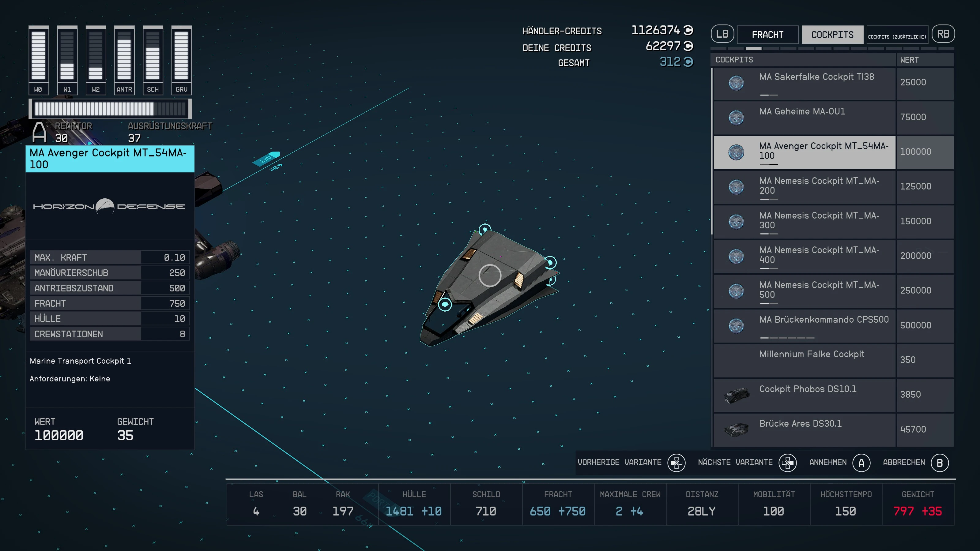Open the Cockpits (Zusätzliche) tab

pos(897,35)
